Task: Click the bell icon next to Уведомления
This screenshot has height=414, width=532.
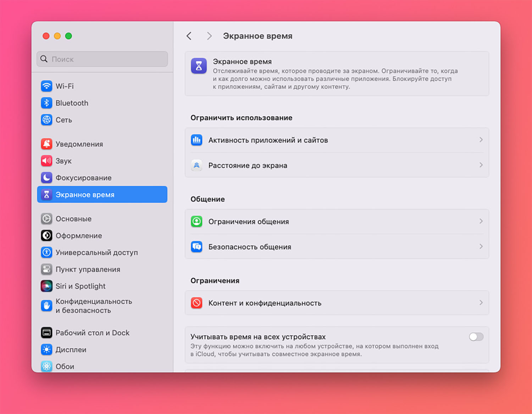Action: coord(46,144)
